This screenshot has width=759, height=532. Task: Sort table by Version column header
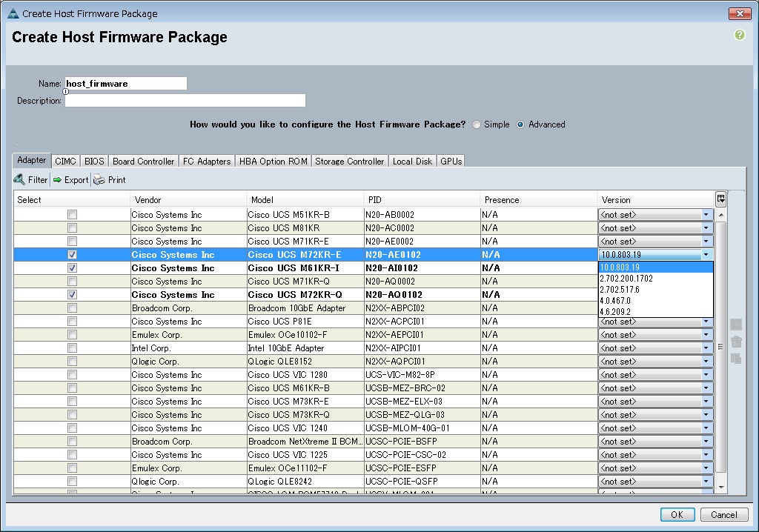tap(656, 199)
